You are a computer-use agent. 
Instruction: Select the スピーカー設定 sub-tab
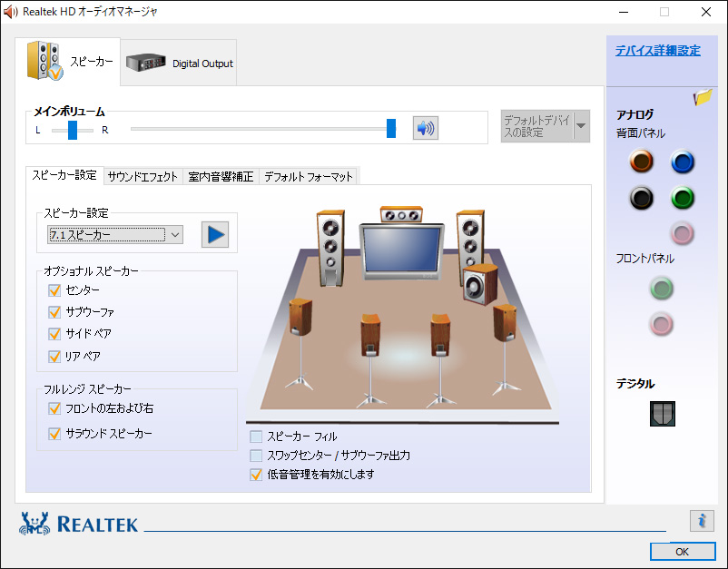(64, 175)
